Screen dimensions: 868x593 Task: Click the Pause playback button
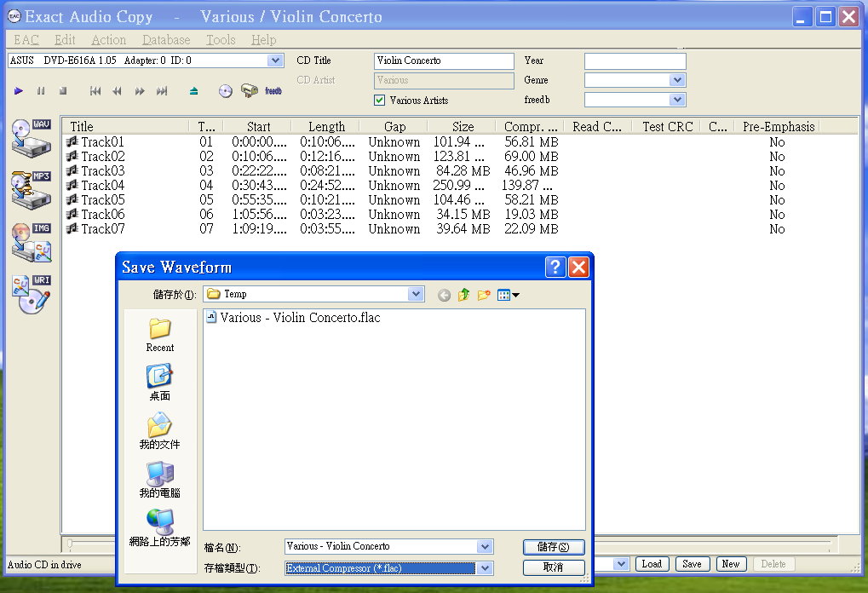(40, 91)
